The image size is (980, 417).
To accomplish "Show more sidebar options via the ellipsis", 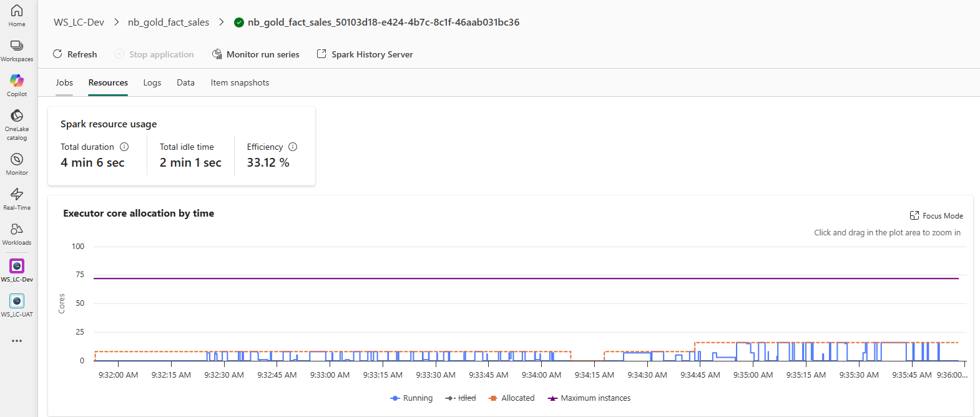I will click(17, 341).
